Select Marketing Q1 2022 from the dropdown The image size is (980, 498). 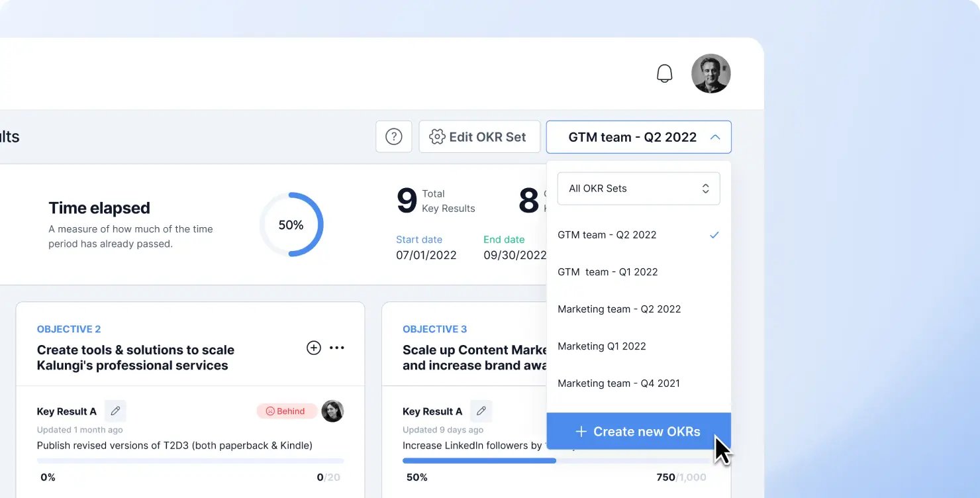point(602,346)
